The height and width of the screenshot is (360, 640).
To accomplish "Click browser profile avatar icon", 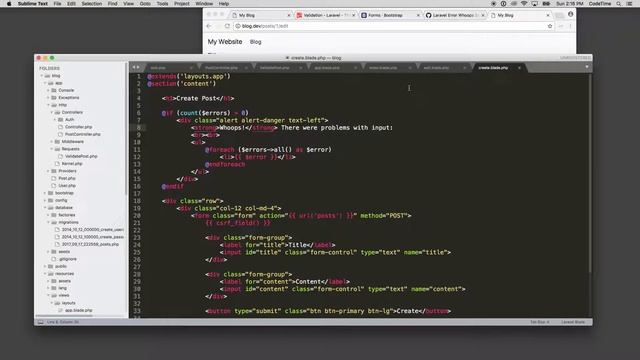I will [571, 14].
